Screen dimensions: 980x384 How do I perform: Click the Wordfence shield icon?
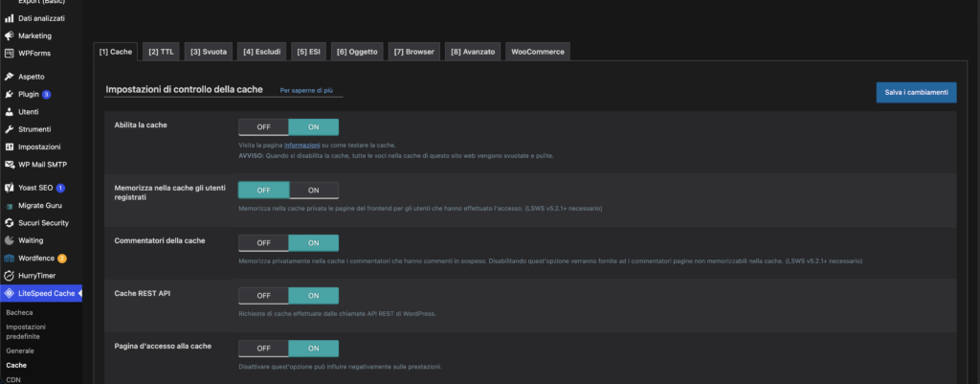9,259
